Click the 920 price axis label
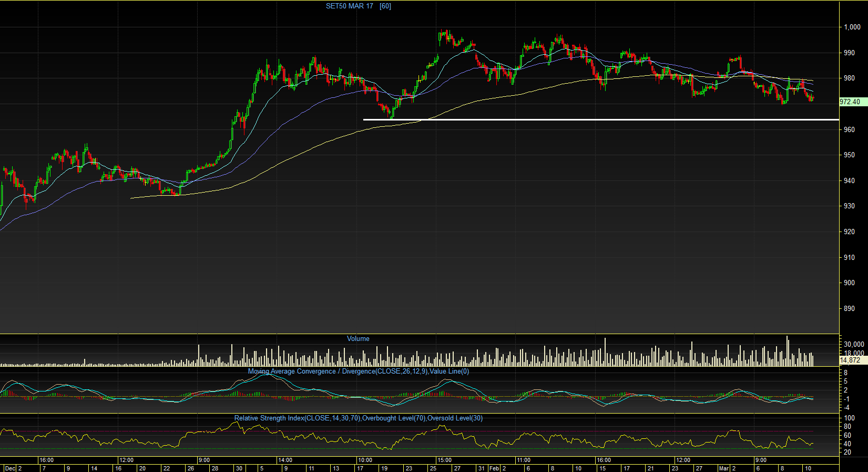 (849, 232)
